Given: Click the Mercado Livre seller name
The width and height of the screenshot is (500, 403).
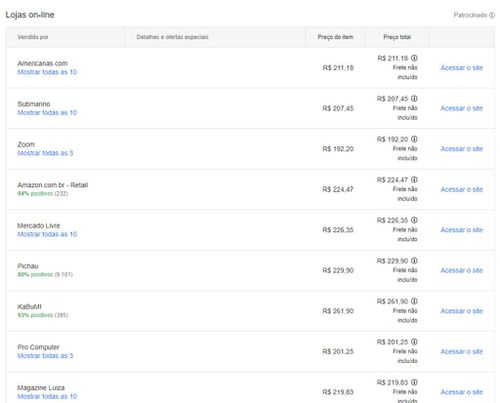Looking at the screenshot, I should [x=39, y=226].
